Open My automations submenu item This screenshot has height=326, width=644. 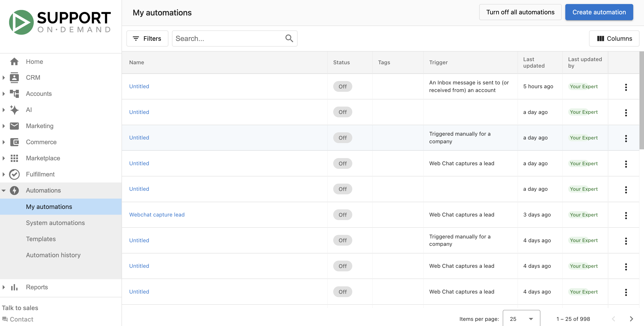click(61, 207)
